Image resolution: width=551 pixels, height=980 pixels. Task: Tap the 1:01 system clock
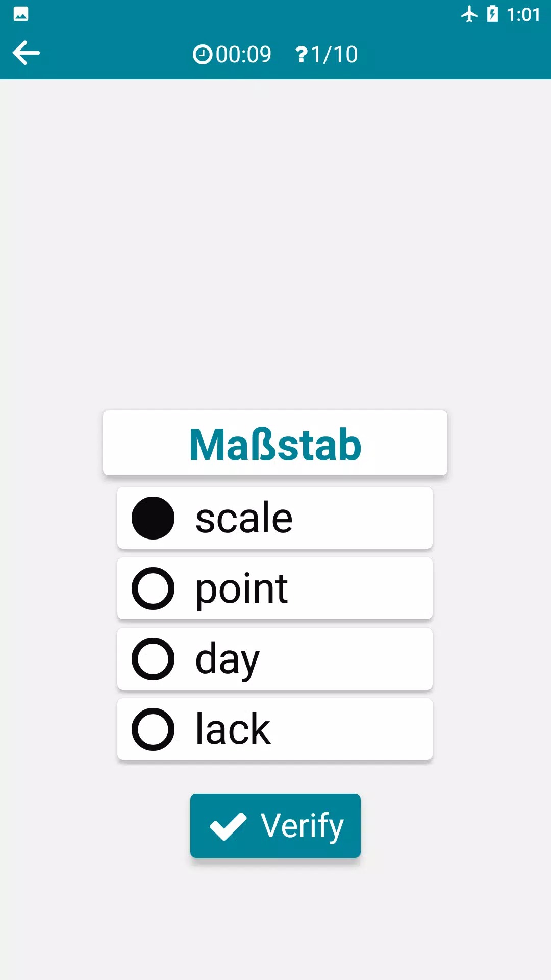pos(523,14)
